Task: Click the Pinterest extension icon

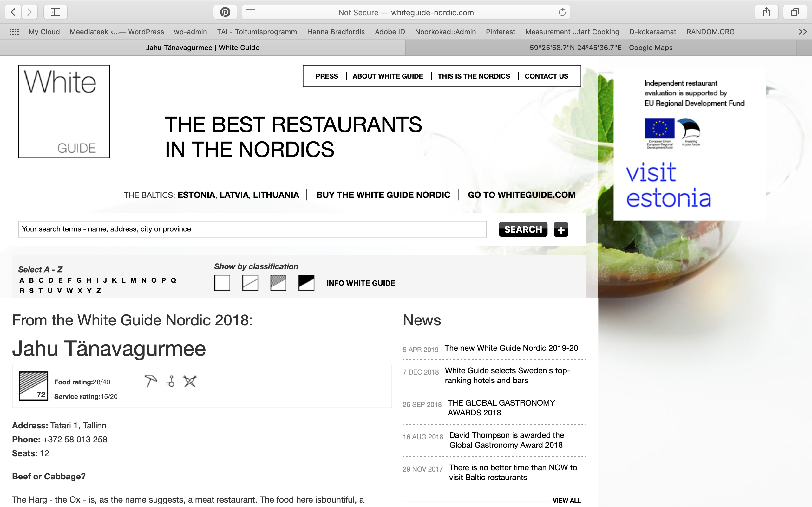Action: point(225,12)
